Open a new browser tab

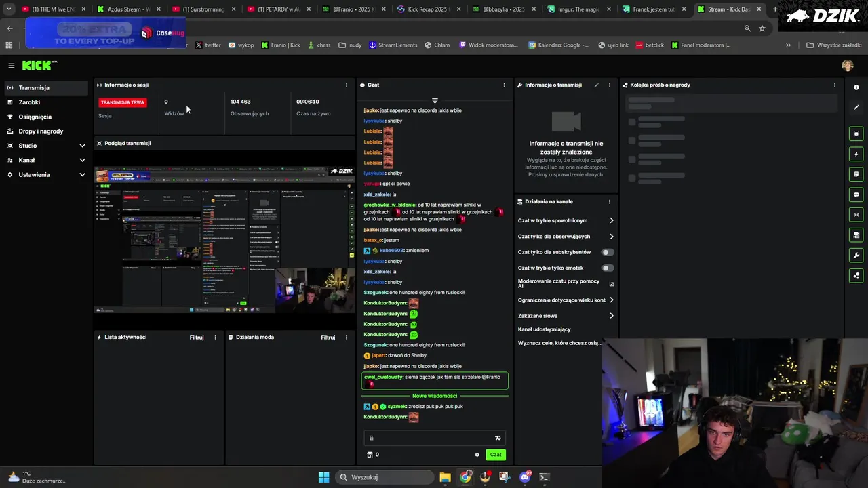coord(775,9)
